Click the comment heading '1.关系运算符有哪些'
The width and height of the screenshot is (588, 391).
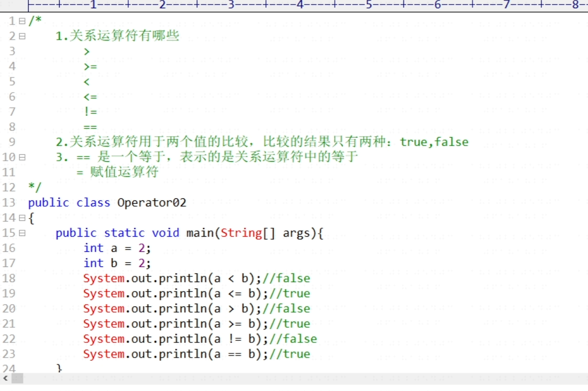tap(117, 36)
